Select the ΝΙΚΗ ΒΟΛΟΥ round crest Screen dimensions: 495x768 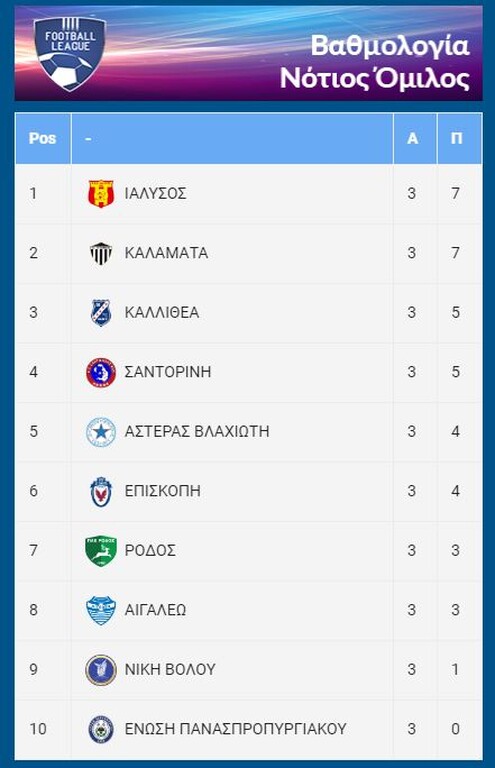tap(101, 670)
